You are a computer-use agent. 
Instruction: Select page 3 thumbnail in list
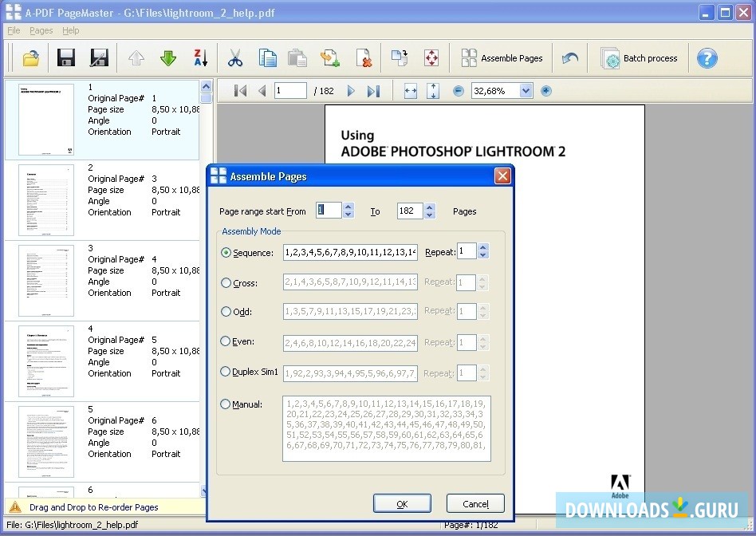coord(46,280)
